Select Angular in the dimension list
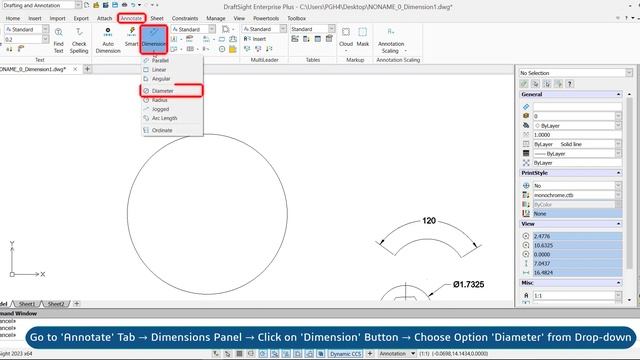Screen dimensions: 640x360 [x=172, y=79]
